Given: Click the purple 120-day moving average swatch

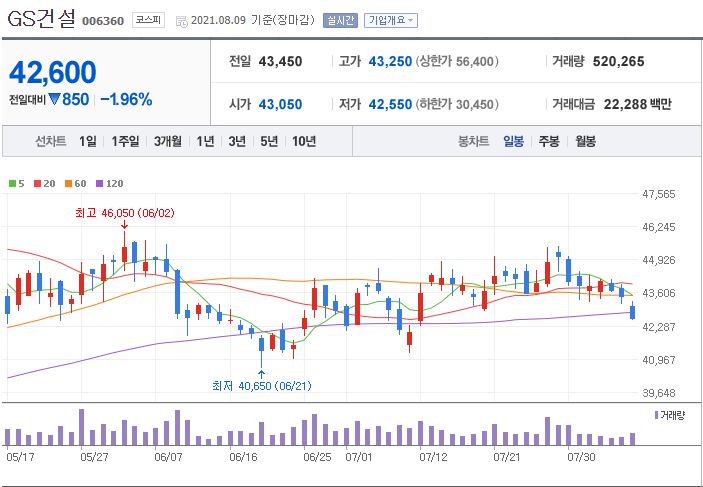Looking at the screenshot, I should tap(100, 183).
